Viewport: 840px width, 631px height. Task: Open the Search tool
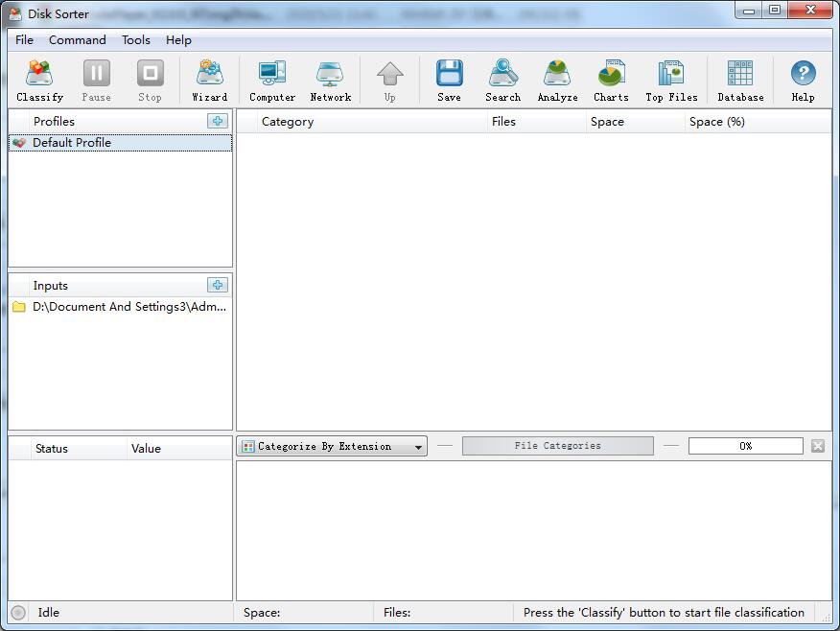pos(502,81)
